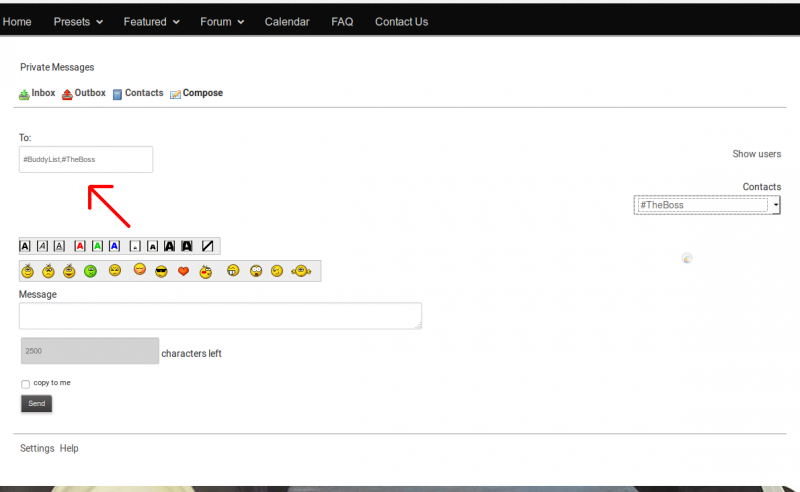
Task: Open the Contacts dropdown showing #TheBoss
Action: click(707, 205)
